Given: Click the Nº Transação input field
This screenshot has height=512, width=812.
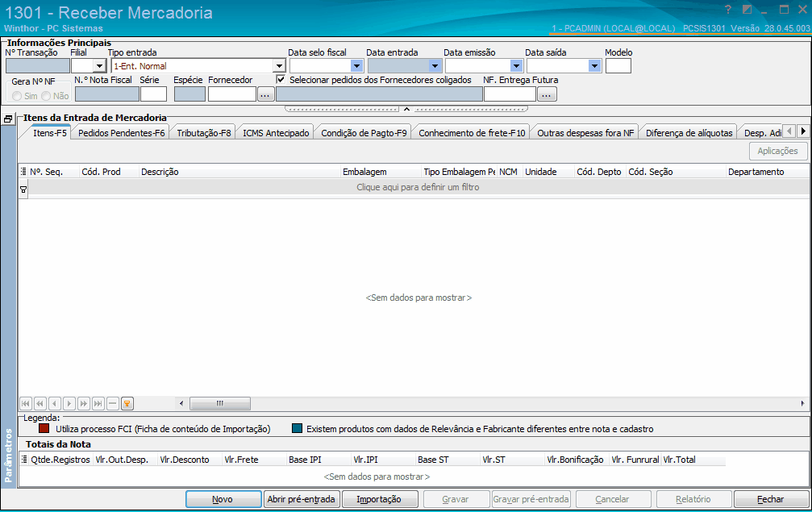Looking at the screenshot, I should coord(38,66).
